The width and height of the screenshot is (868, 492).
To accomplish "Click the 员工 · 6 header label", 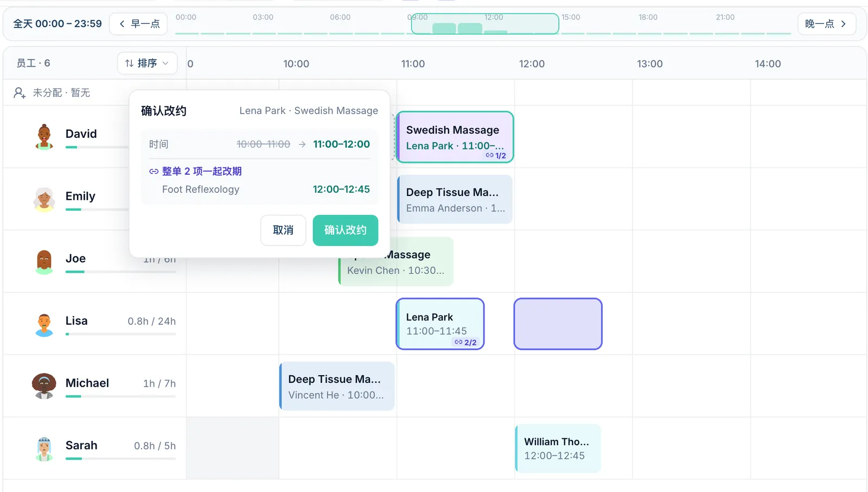I will 33,64.
